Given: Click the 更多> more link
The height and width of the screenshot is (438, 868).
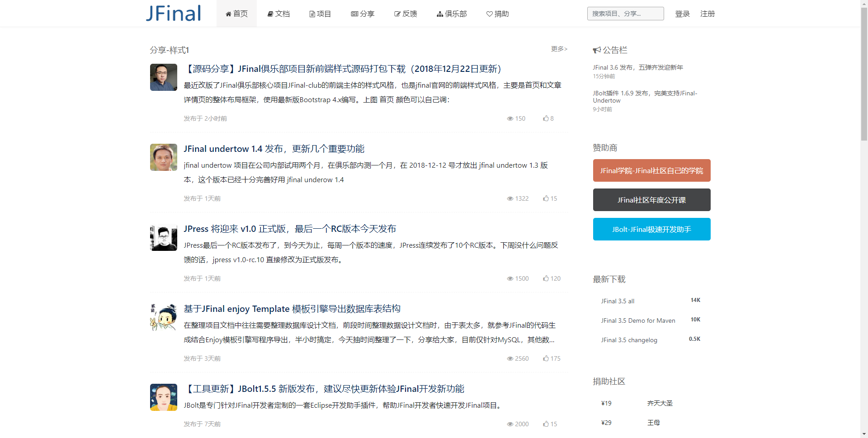Looking at the screenshot, I should click(x=559, y=49).
